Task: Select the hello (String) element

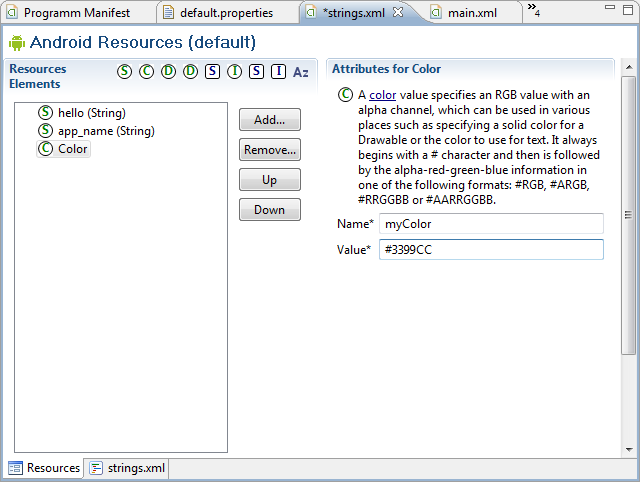Action: coord(82,113)
